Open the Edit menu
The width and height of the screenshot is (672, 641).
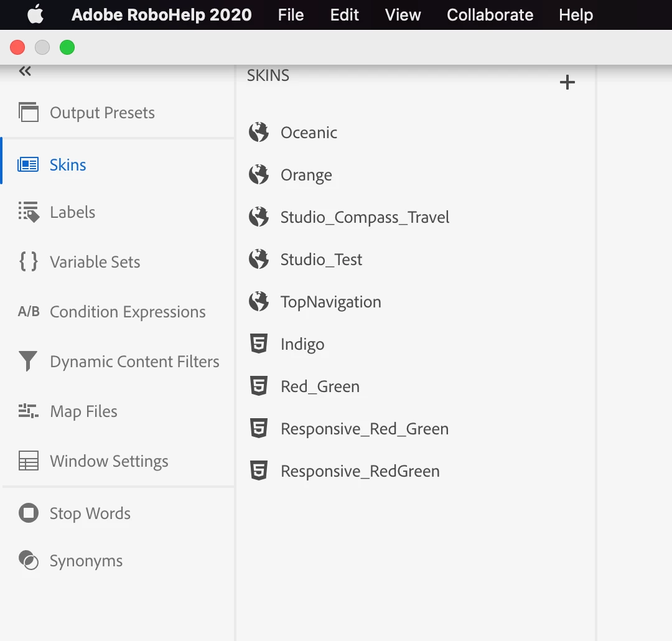pos(344,15)
